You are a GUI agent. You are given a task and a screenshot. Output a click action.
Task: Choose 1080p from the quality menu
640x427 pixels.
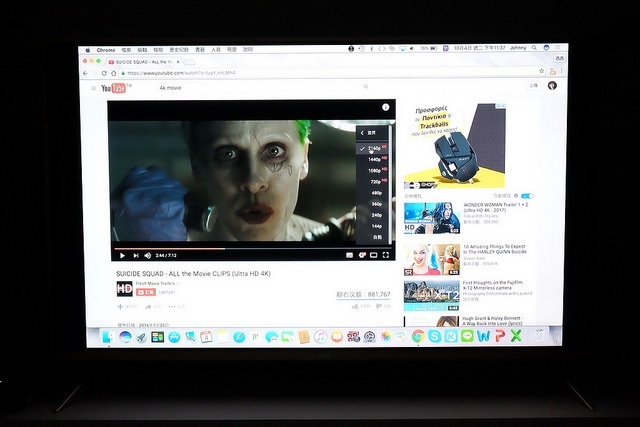(375, 170)
